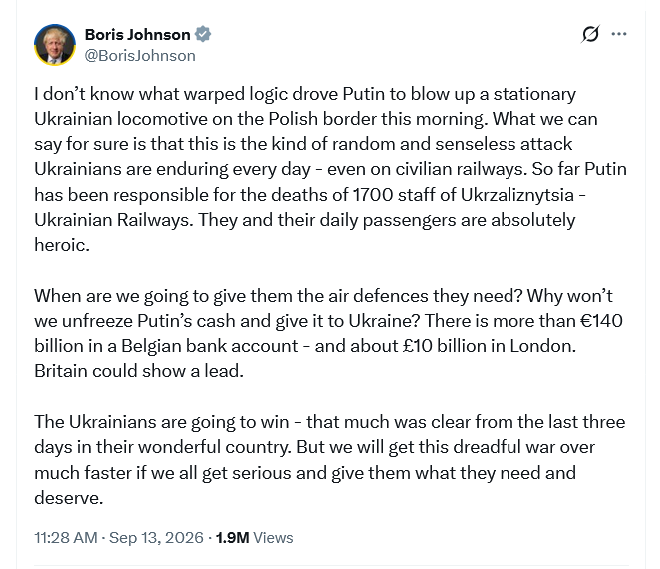
Task: Open the @BorisJohnson handle link
Action: pyautogui.click(x=140, y=56)
